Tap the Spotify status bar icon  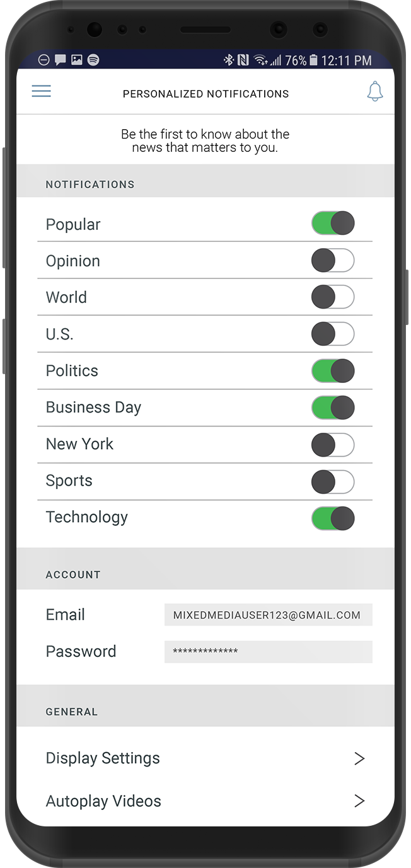(x=93, y=60)
